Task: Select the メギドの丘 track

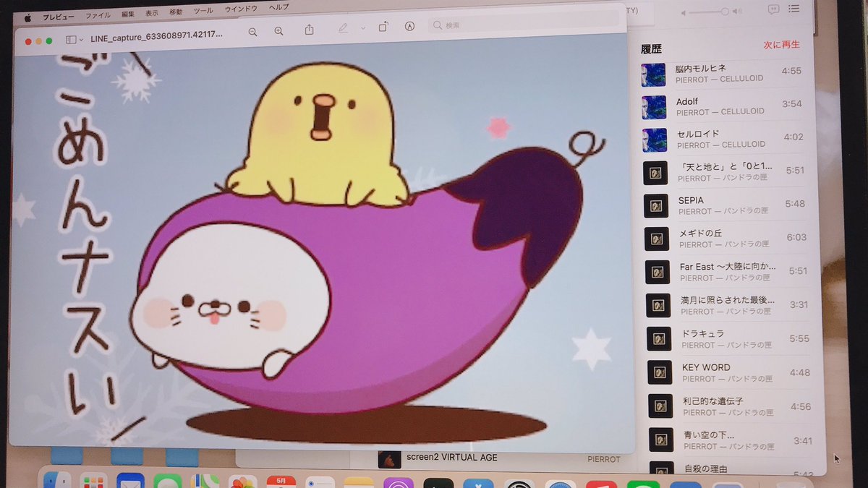Action: pos(726,239)
